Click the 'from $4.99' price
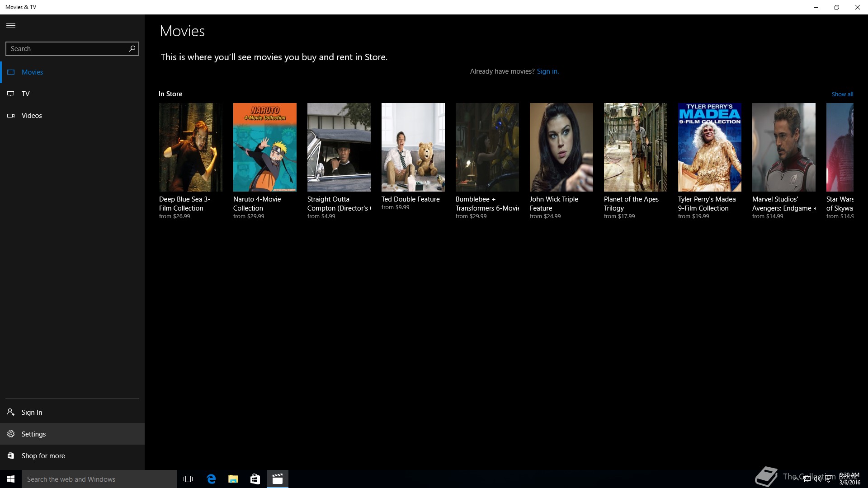The image size is (868, 488). coord(321,216)
